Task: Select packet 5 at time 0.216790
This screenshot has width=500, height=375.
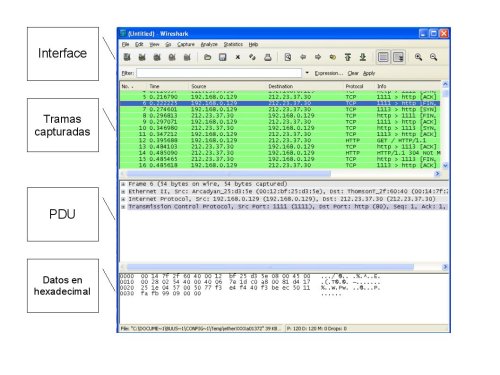Action: [x=280, y=97]
